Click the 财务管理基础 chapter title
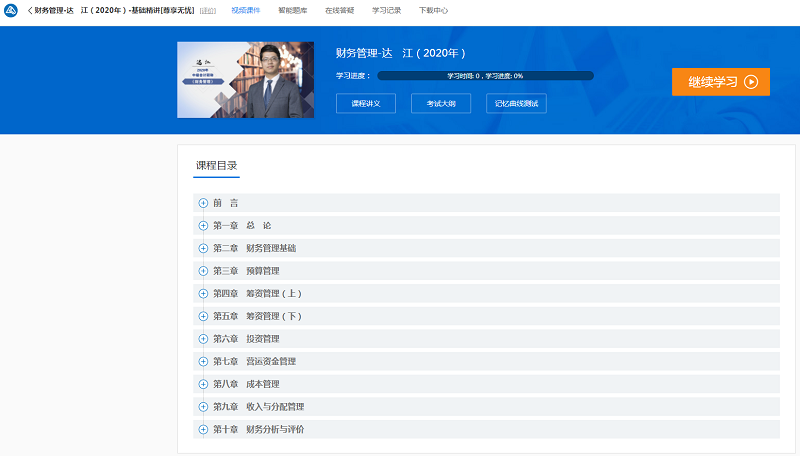This screenshot has height=456, width=800. (271, 248)
